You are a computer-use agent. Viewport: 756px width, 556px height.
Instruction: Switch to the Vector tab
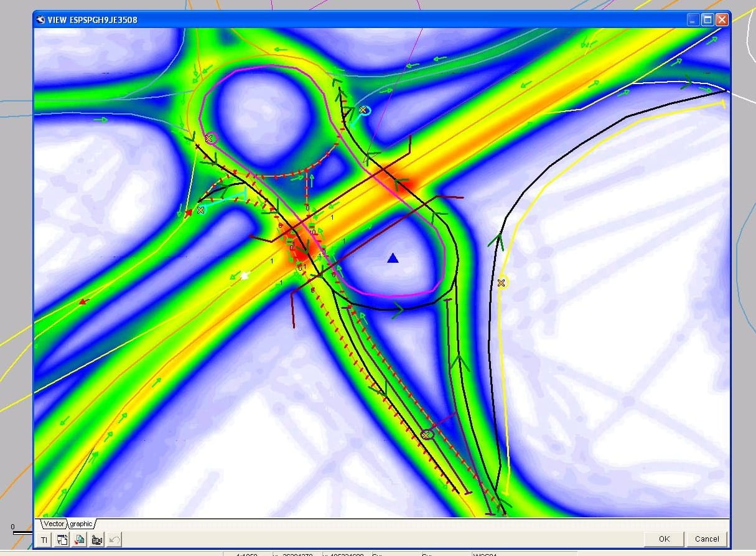pyautogui.click(x=54, y=524)
